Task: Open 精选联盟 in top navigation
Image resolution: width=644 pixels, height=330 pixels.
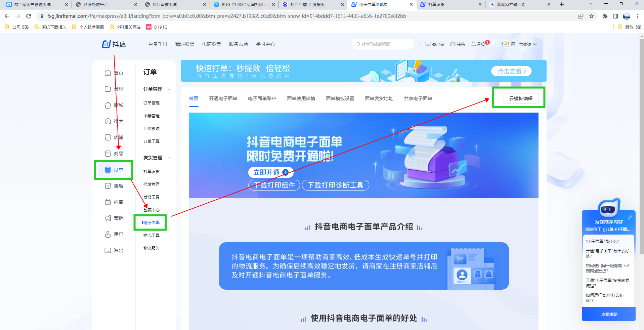Action: click(184, 44)
